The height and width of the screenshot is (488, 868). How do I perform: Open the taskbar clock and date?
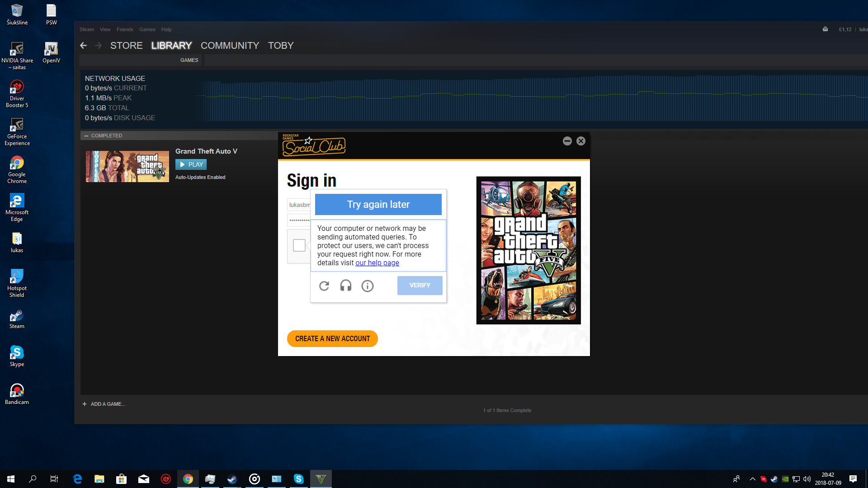(x=828, y=479)
